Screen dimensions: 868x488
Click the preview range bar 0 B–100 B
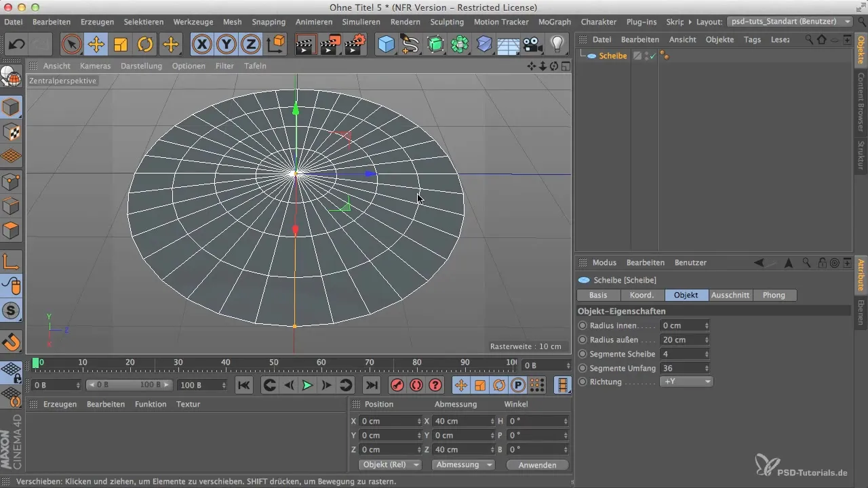click(x=130, y=384)
